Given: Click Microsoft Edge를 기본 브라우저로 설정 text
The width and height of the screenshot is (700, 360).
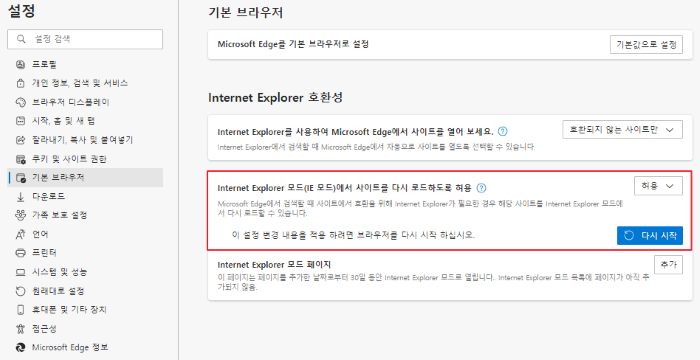Looking at the screenshot, I should 293,44.
